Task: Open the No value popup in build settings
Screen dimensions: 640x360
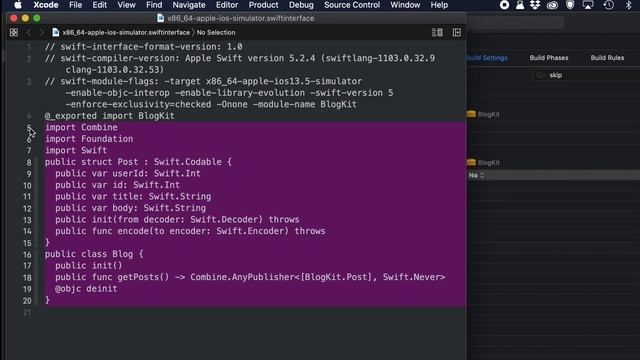Action: pyautogui.click(x=476, y=175)
